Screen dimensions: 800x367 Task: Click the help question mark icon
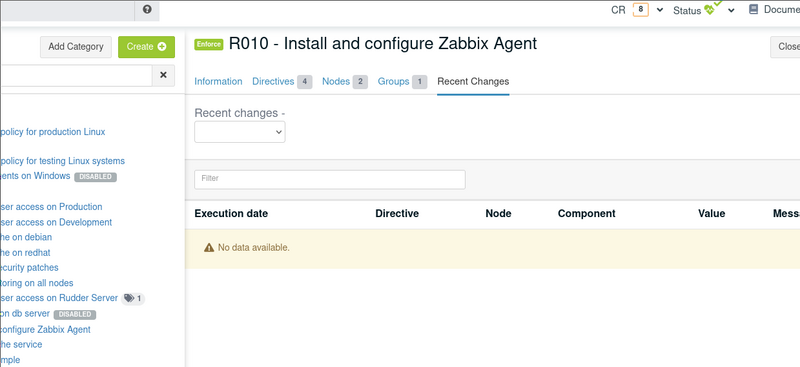point(147,9)
